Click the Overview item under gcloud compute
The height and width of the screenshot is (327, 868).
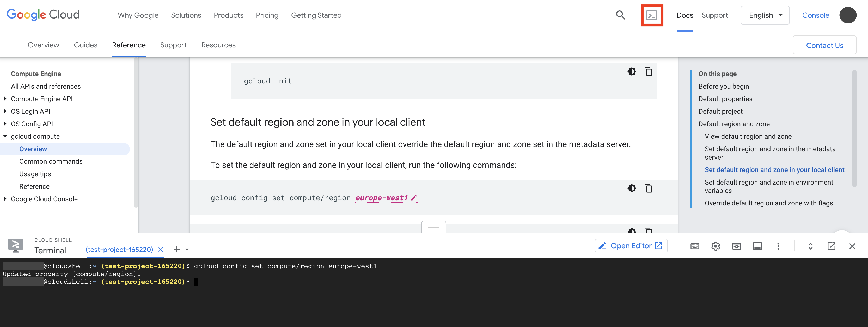pyautogui.click(x=33, y=149)
